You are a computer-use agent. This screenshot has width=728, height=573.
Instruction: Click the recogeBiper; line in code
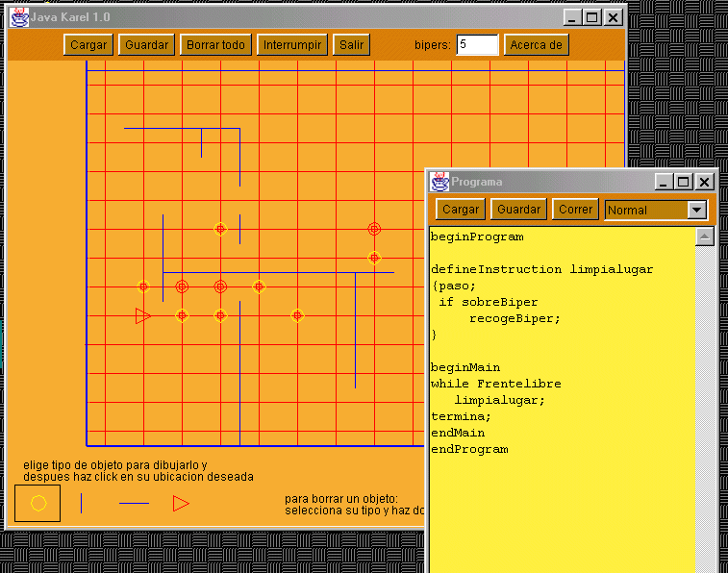pos(515,318)
